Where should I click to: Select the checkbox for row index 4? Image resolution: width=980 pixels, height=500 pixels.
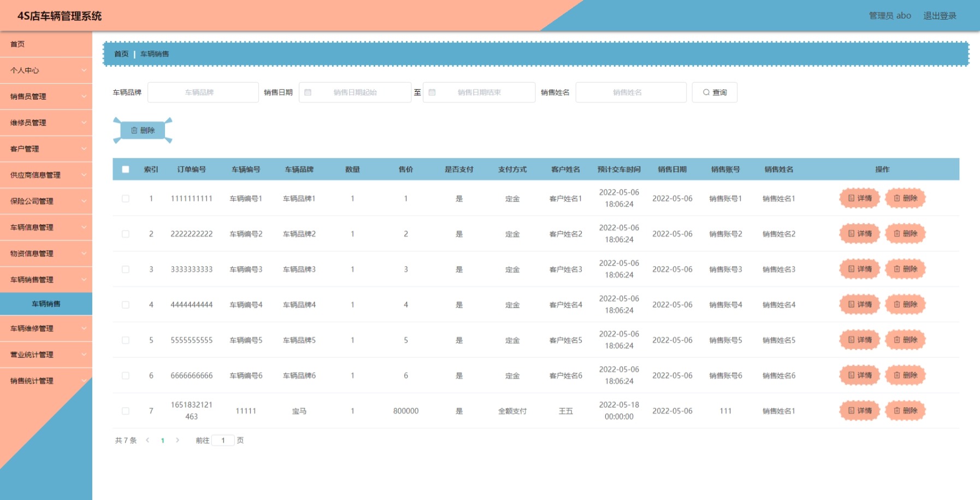pyautogui.click(x=126, y=304)
